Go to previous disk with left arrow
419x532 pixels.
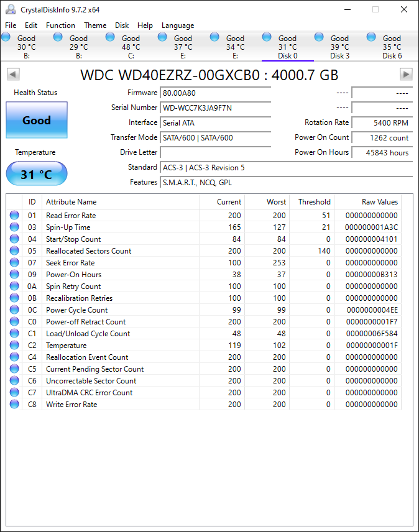(x=13, y=75)
